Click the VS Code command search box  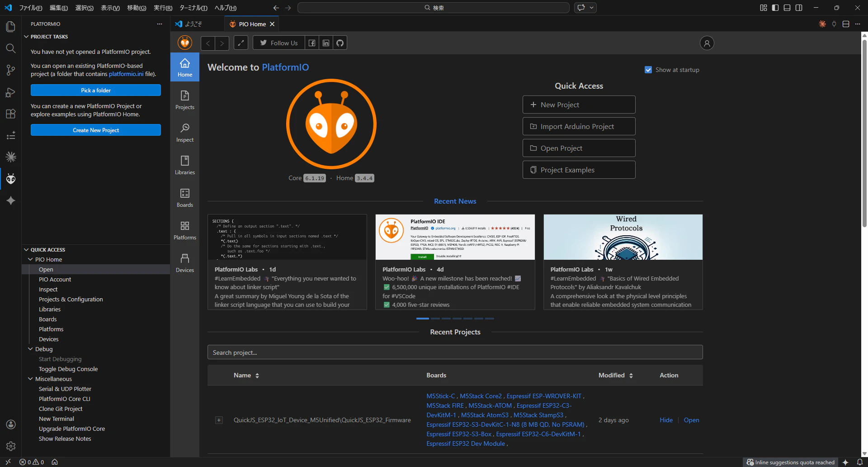pos(434,8)
